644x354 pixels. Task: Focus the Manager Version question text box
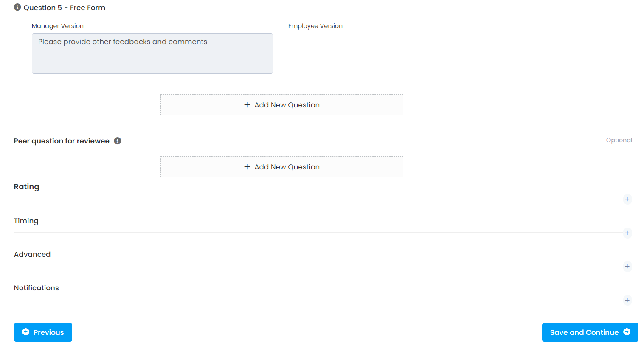[x=152, y=53]
